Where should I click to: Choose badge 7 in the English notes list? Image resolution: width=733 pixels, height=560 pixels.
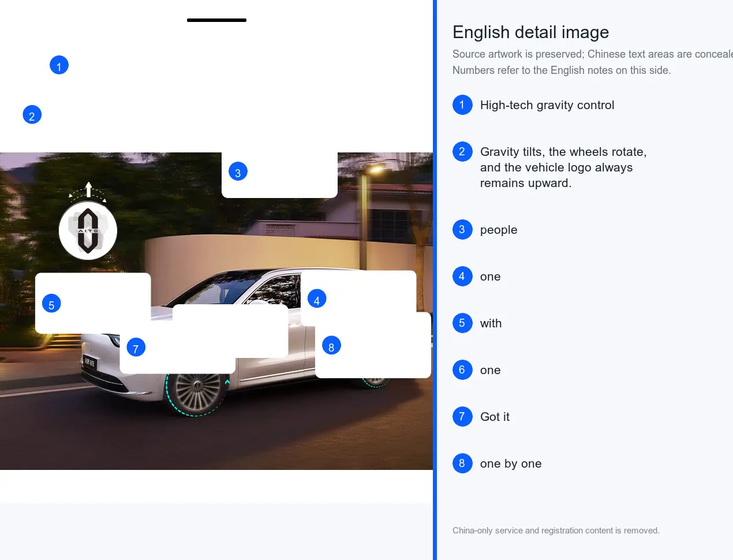(462, 417)
